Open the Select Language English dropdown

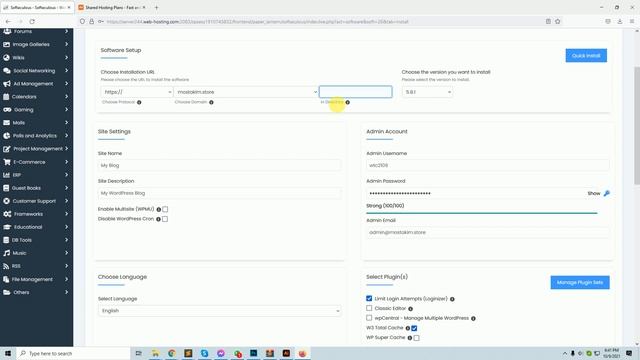pyautogui.click(x=220, y=311)
